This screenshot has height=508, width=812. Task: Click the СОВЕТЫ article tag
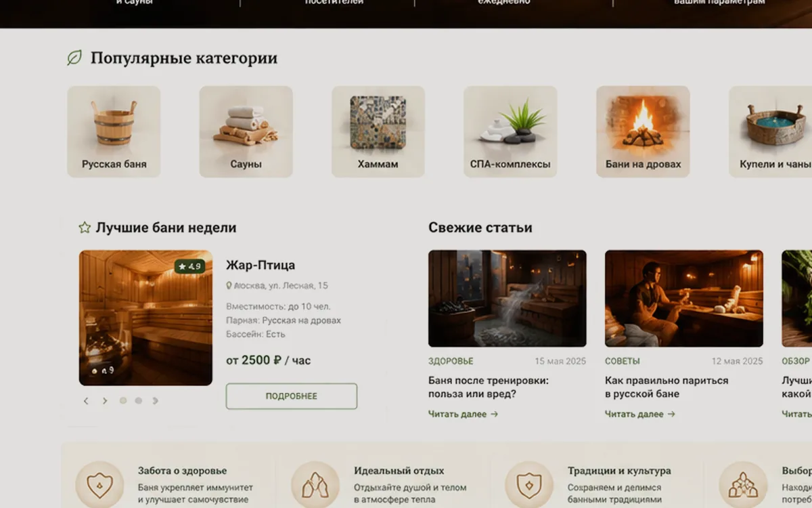tap(623, 361)
